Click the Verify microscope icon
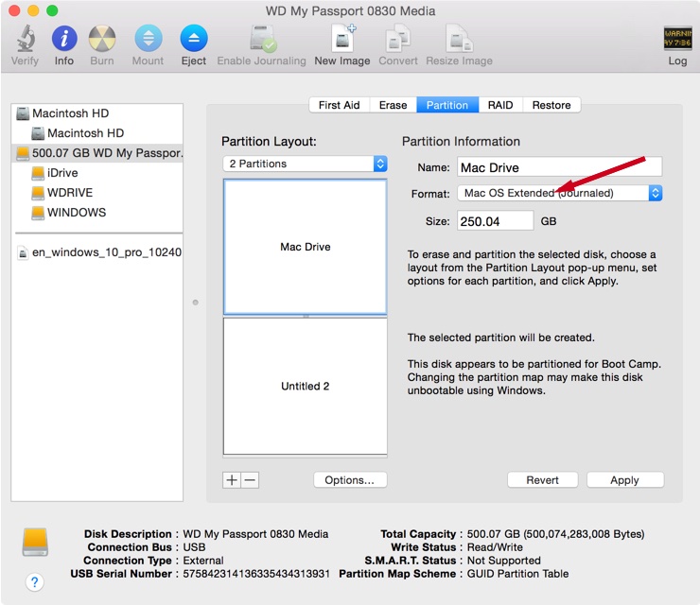This screenshot has height=605, width=700. 26,39
